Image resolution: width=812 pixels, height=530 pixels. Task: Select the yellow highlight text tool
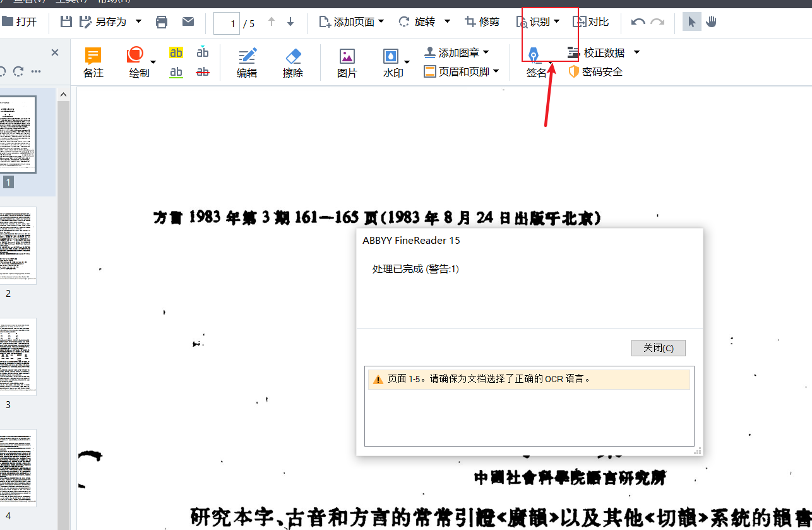point(176,53)
